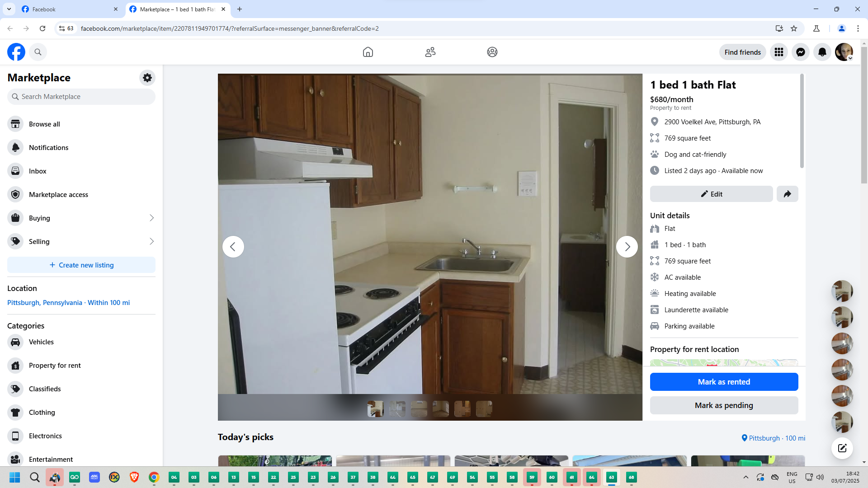Open the Facebook apps grid menu
The image size is (868, 488).
tap(778, 52)
